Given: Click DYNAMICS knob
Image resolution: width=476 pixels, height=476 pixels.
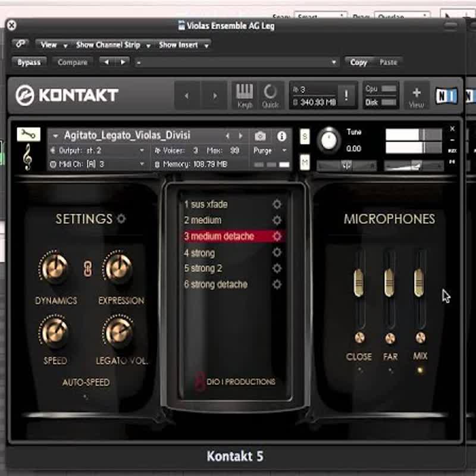Looking at the screenshot, I should point(55,268).
